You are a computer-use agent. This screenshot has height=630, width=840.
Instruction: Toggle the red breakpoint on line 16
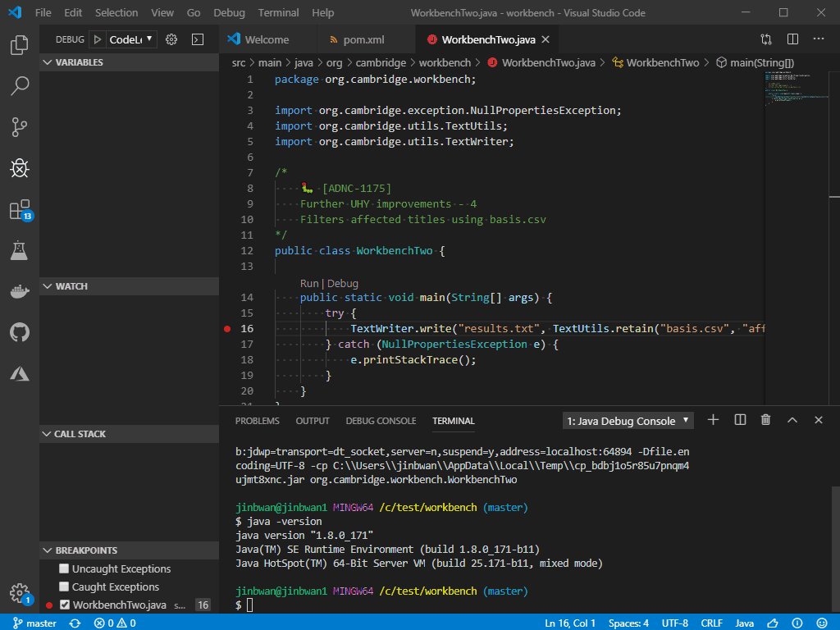tap(226, 328)
